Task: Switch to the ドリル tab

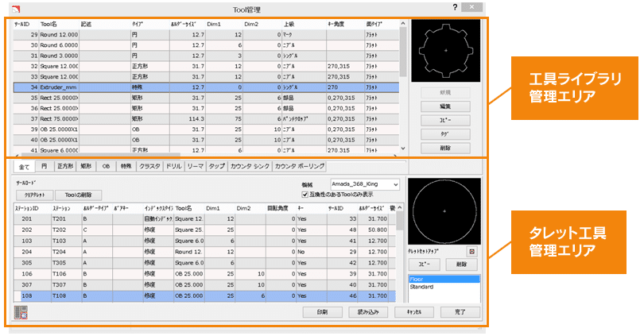Action: tap(174, 166)
